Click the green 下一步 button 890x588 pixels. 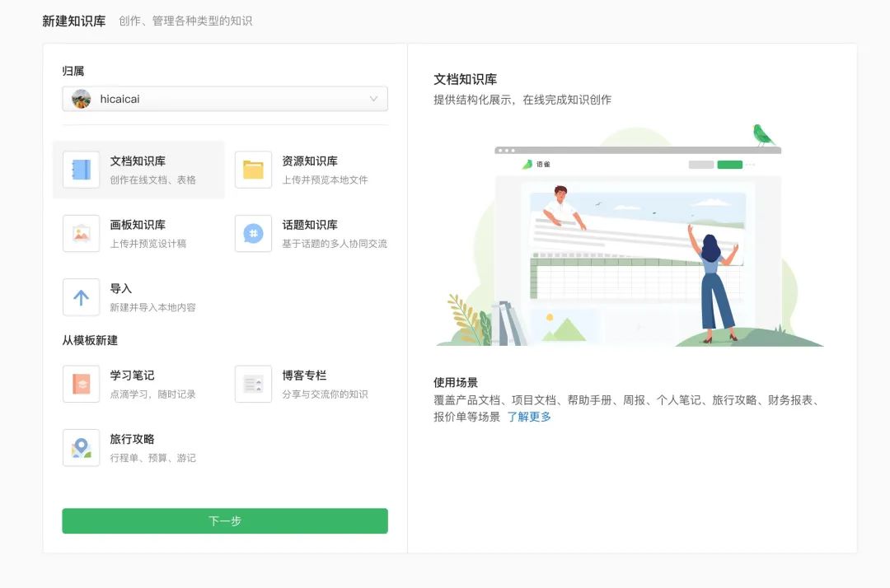pos(225,520)
